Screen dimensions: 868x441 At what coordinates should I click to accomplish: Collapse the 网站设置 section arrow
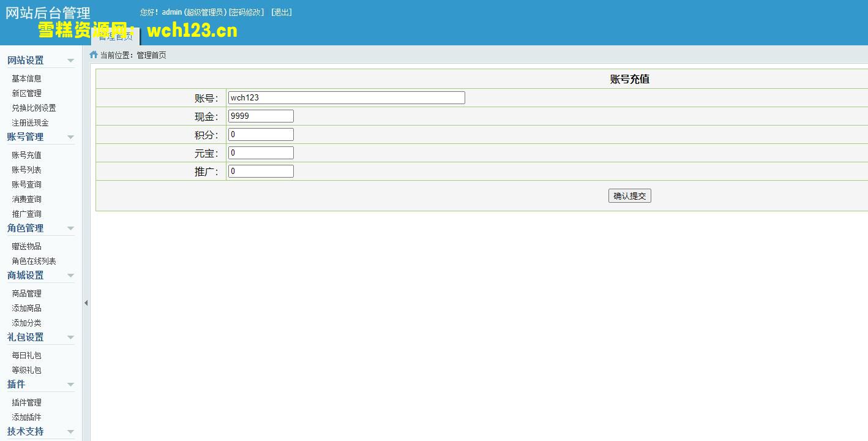[x=70, y=61]
